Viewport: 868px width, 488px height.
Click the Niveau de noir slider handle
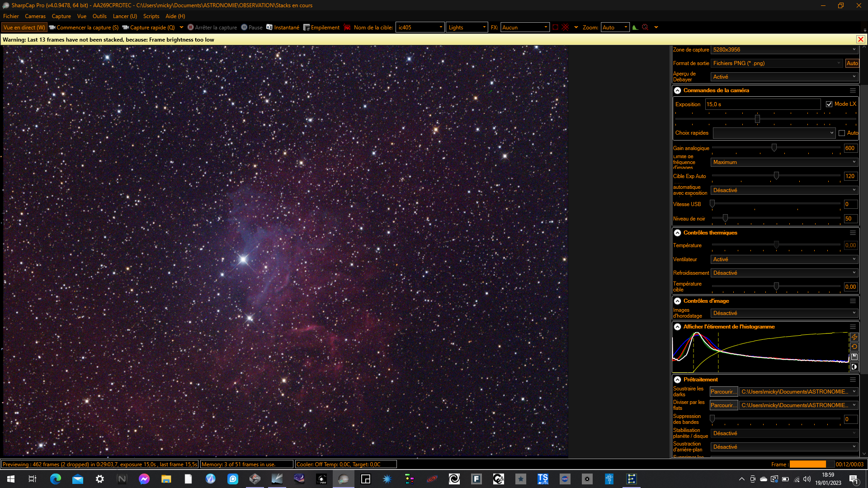coord(725,218)
